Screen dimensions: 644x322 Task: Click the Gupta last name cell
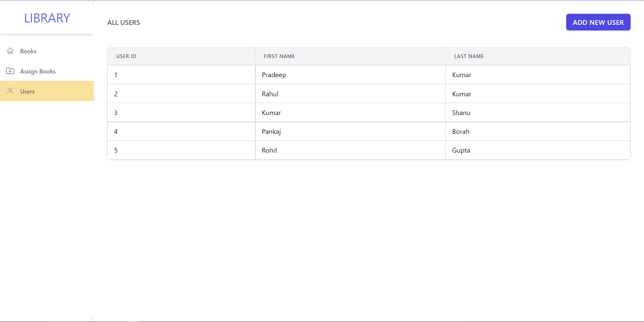(461, 150)
